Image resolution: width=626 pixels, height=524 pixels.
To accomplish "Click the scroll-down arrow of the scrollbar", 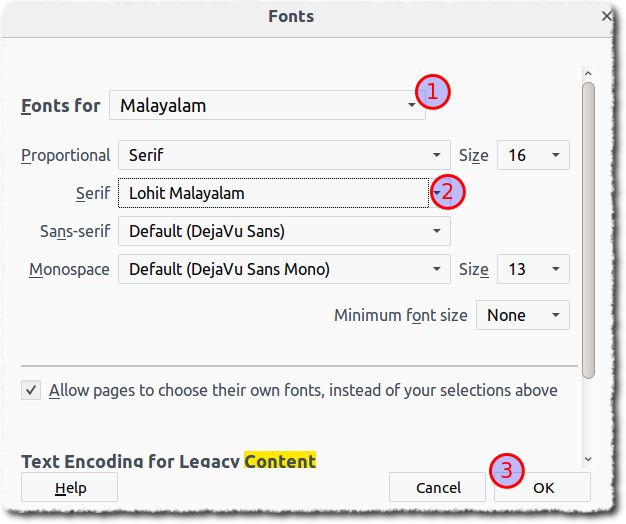I will (x=588, y=459).
